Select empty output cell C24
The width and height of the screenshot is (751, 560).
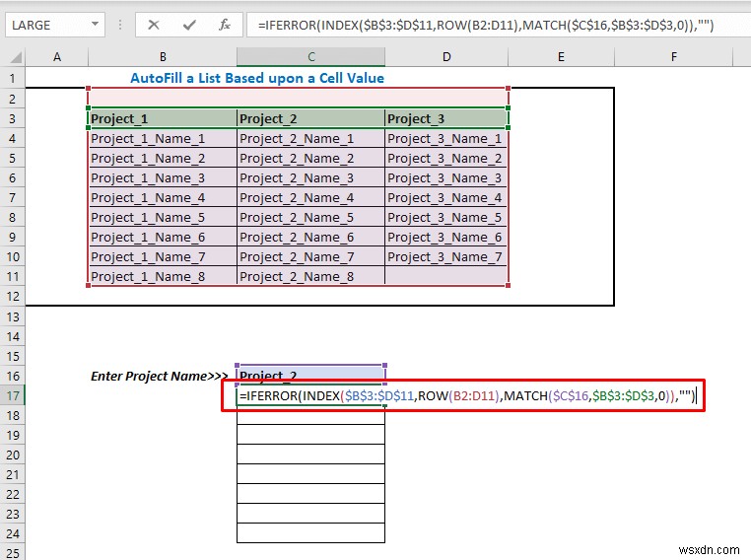tap(310, 533)
